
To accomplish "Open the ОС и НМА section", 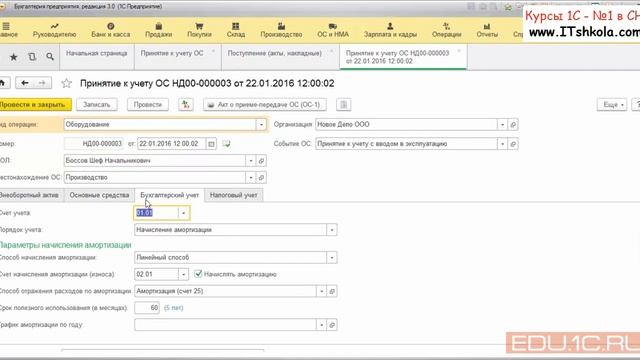I will click(x=333, y=30).
